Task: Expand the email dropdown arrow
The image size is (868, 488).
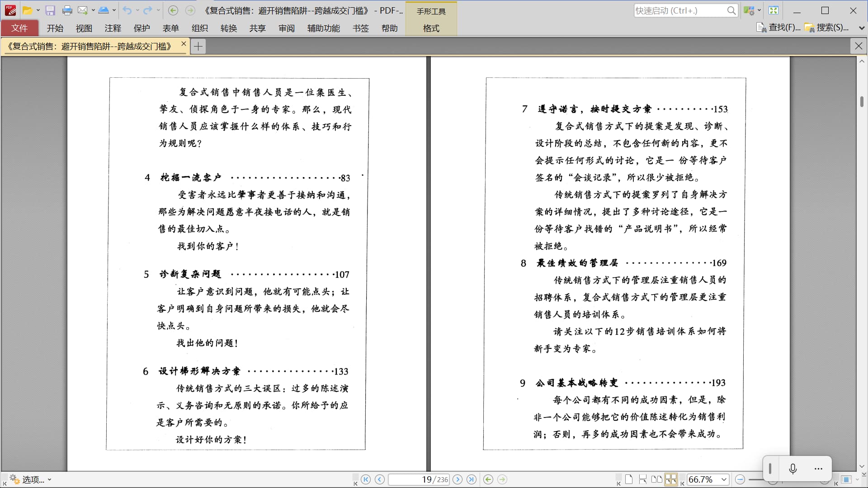Action: click(93, 10)
